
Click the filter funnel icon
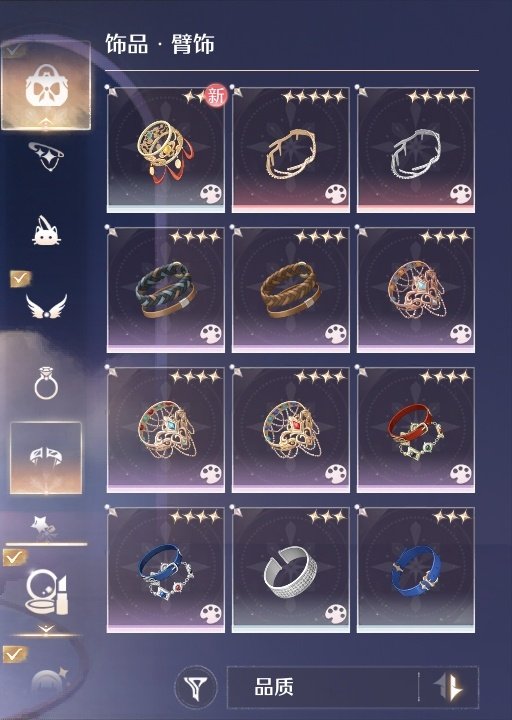tap(197, 687)
